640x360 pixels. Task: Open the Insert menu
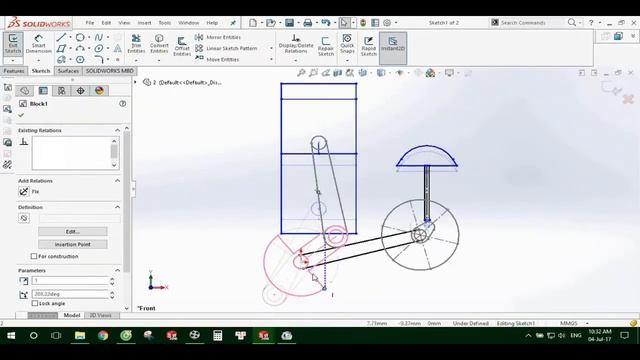(144, 23)
